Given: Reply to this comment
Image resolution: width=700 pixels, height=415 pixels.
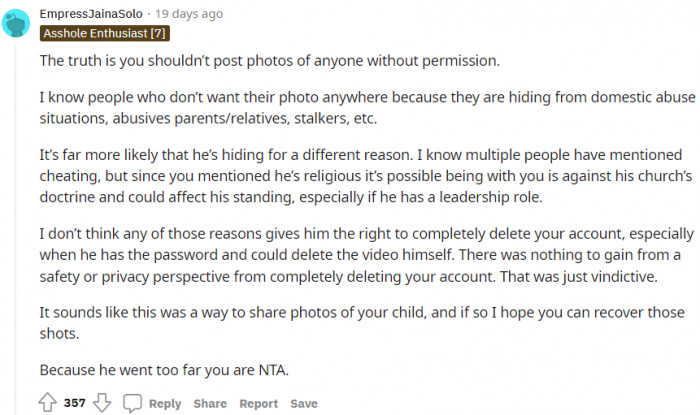Looking at the screenshot, I should click(x=165, y=404).
